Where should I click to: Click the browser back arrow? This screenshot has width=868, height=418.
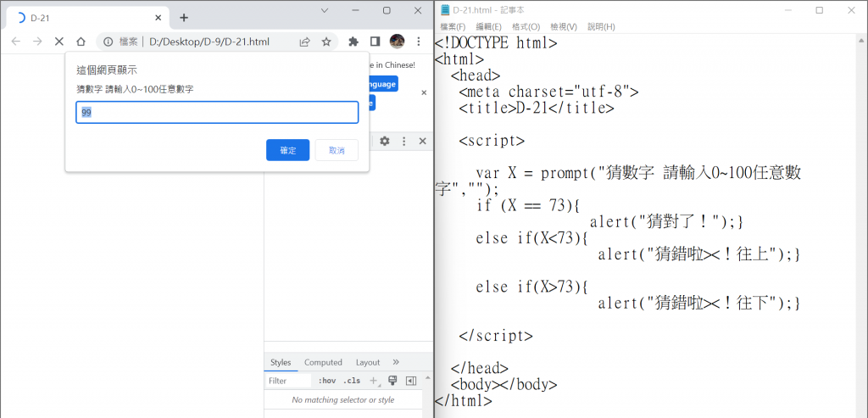[x=16, y=42]
